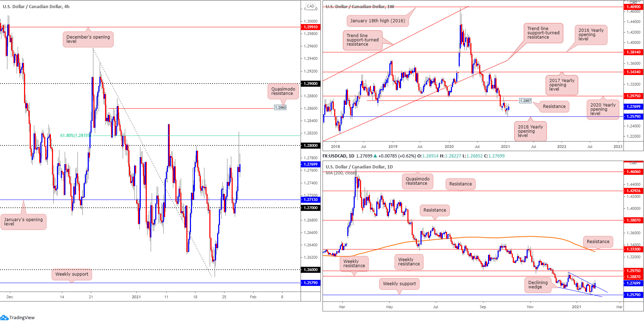Select the 1D chart title text
644x322 pixels.
coord(359,167)
